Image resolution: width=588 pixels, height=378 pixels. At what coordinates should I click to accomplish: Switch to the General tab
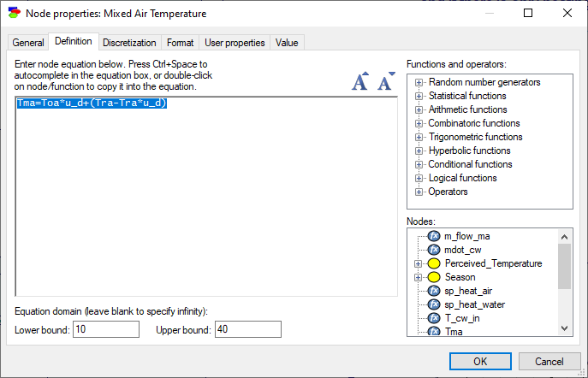click(x=28, y=43)
